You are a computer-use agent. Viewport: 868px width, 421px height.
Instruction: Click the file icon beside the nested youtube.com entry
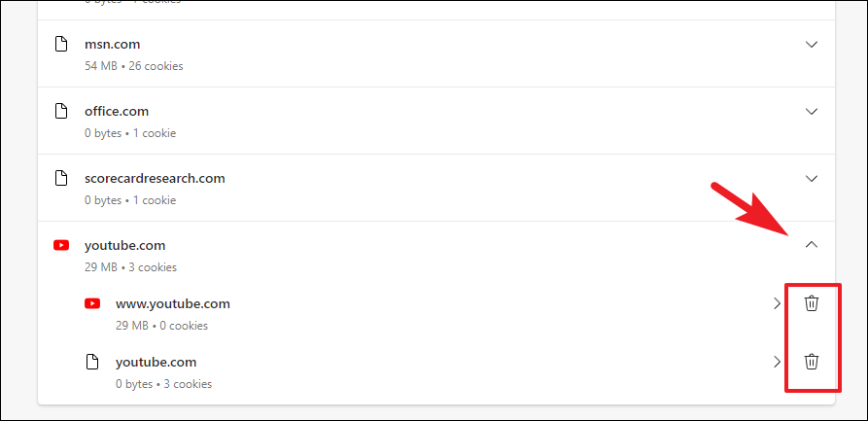click(92, 362)
